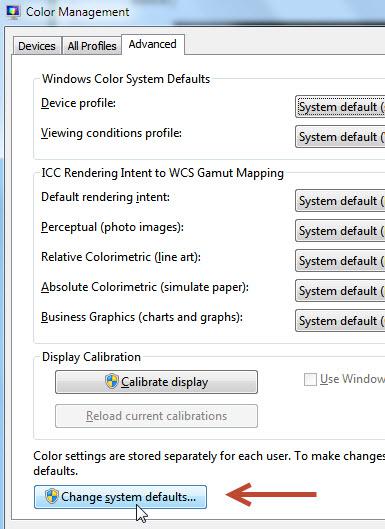Select the Advanced tab

(153, 44)
